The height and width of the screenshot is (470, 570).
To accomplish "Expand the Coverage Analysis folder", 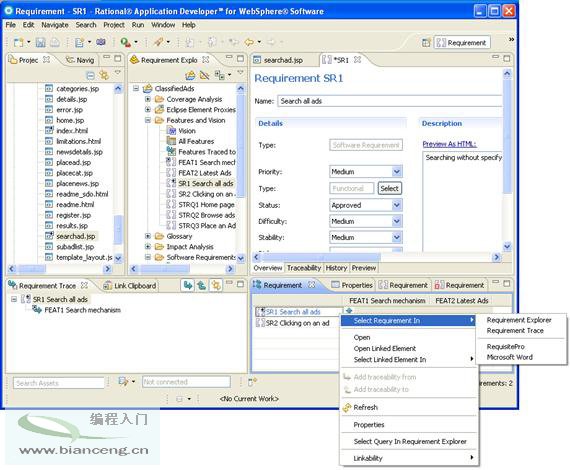I will (148, 99).
